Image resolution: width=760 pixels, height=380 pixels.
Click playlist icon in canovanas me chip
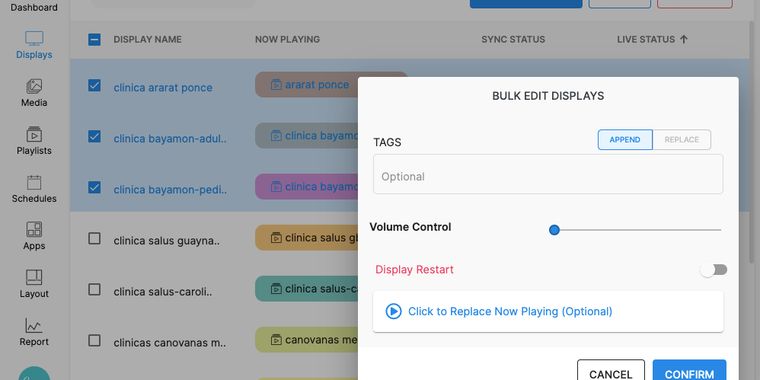[x=276, y=340]
